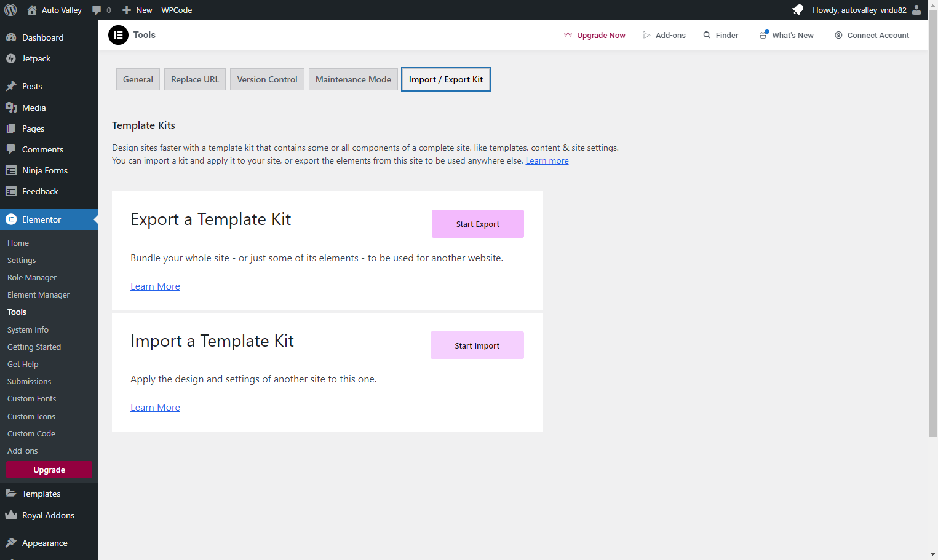Click the Templates folder icon

click(x=11, y=494)
